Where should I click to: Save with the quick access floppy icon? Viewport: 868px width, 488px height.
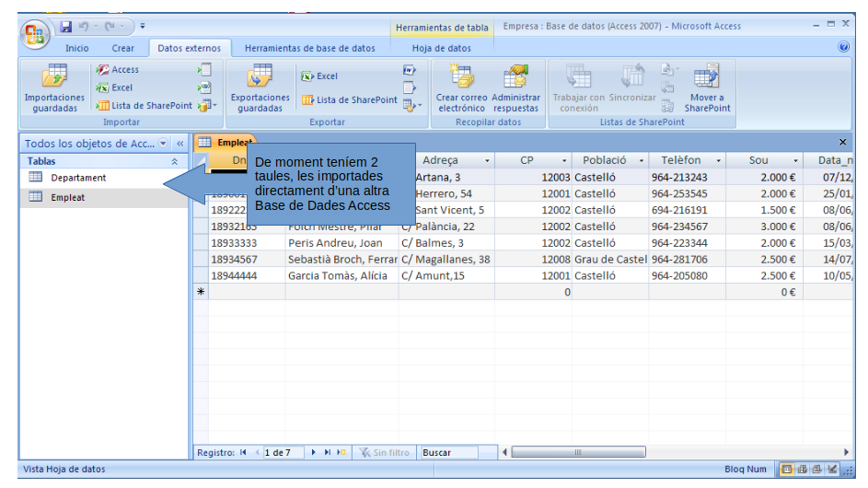tap(66, 26)
